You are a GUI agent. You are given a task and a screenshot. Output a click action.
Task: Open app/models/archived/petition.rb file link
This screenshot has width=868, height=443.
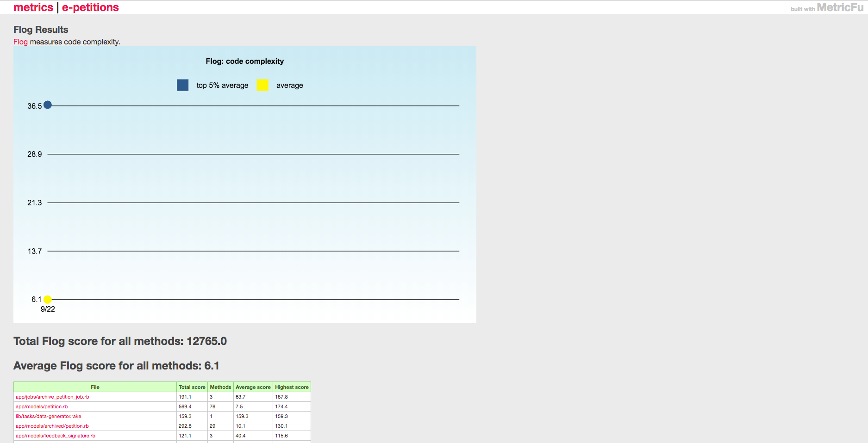[x=52, y=426]
